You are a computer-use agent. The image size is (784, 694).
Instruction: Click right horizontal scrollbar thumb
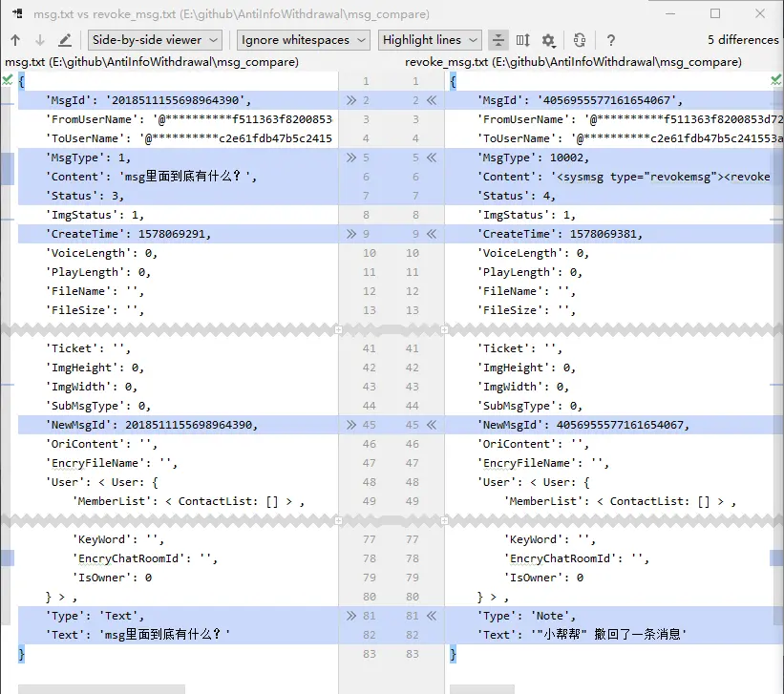coord(482,689)
